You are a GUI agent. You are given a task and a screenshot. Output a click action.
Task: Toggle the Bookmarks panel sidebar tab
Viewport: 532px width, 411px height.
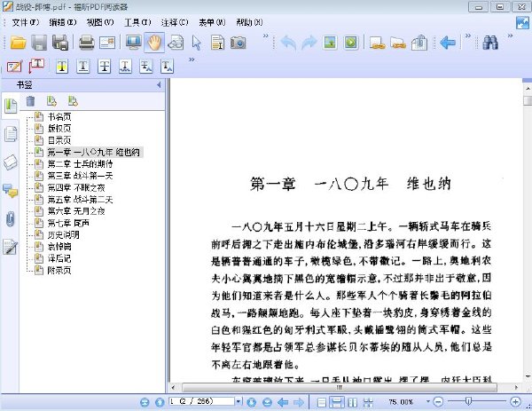(x=10, y=106)
